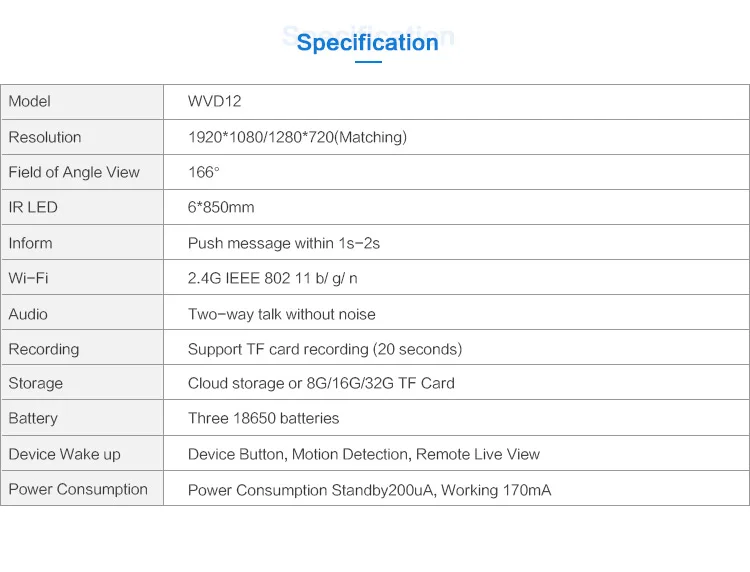Click the Three 18650 batteries value
Image resolution: width=750 pixels, height=572 pixels.
tap(263, 419)
